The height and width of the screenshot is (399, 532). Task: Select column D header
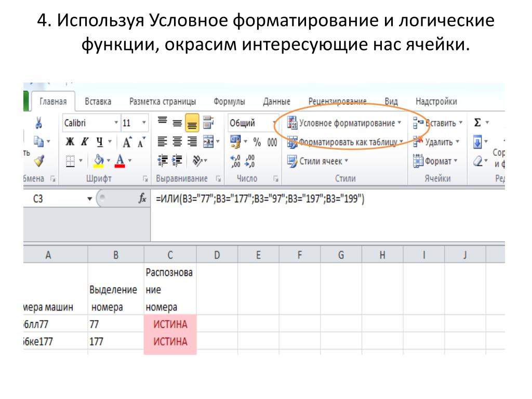(217, 255)
